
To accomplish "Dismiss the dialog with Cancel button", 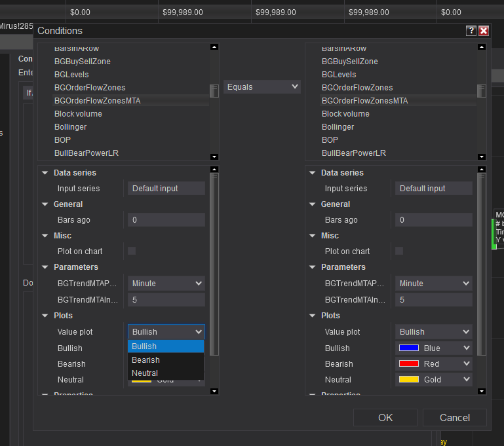I will click(455, 417).
